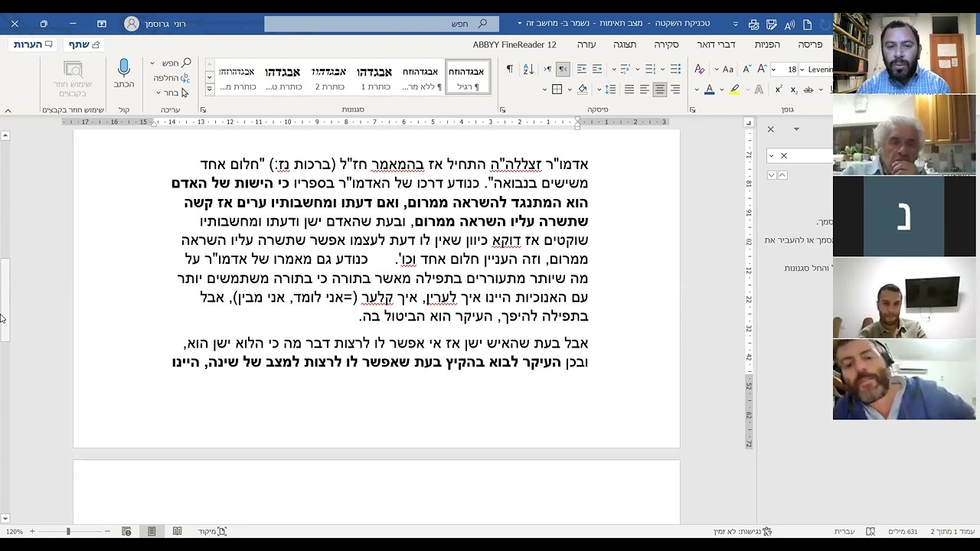
Task: Decrease paragraph indent
Action: coord(597,69)
